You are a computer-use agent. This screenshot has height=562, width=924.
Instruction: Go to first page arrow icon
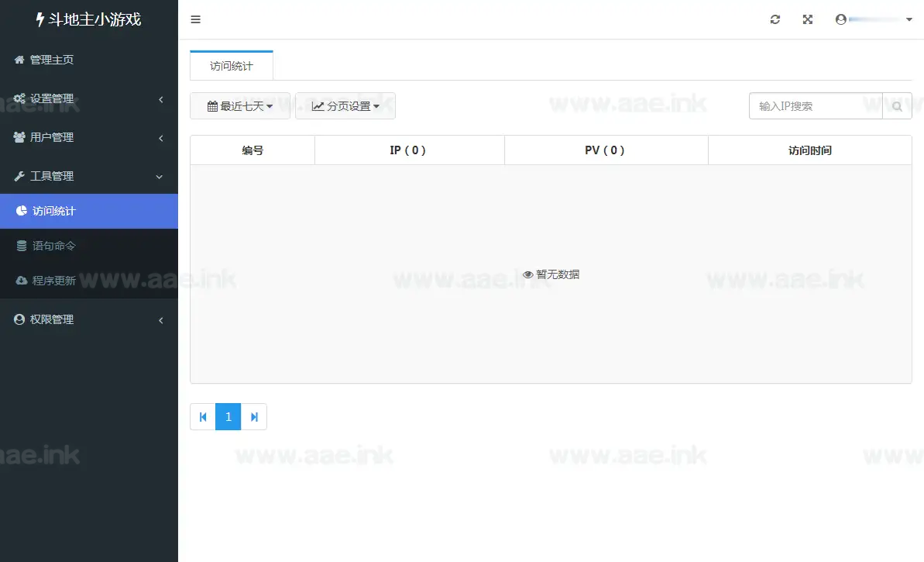click(x=203, y=417)
